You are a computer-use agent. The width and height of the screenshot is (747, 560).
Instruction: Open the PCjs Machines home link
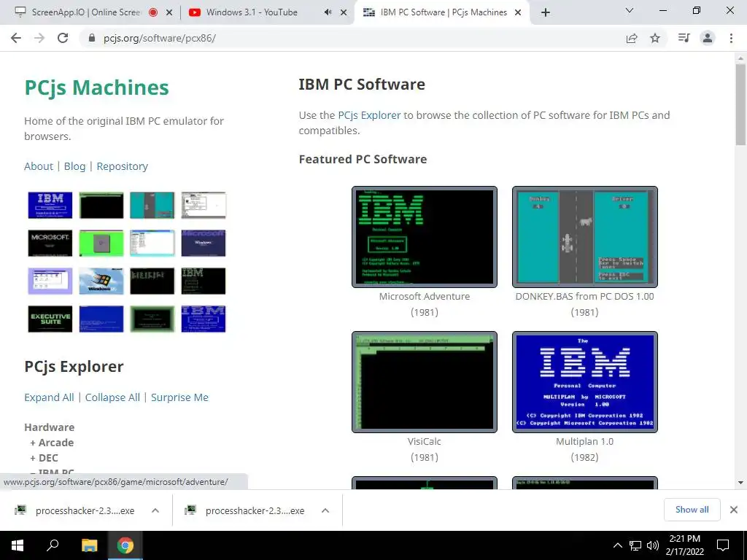coord(97,87)
